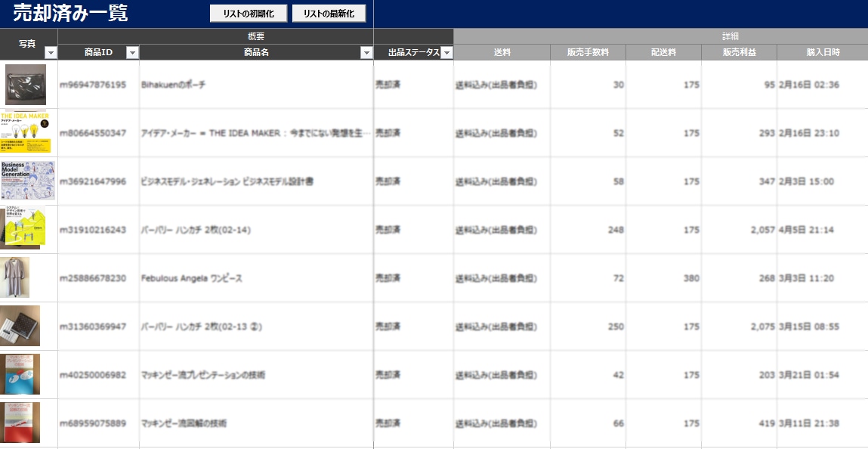Select the Febulous Angela dress thumbnail
Image resolution: width=868 pixels, height=449 pixels.
15,277
